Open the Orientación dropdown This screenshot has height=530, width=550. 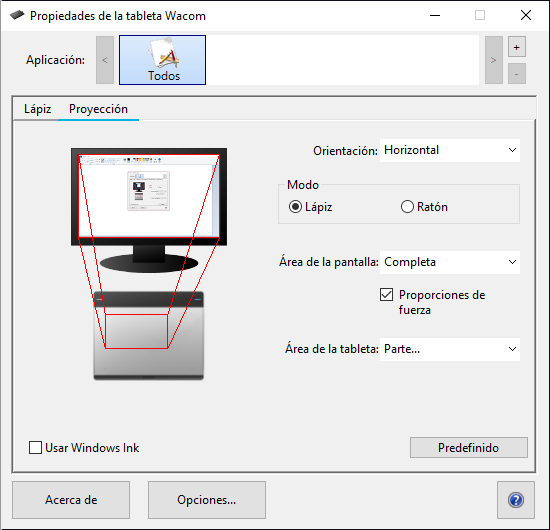[x=450, y=150]
